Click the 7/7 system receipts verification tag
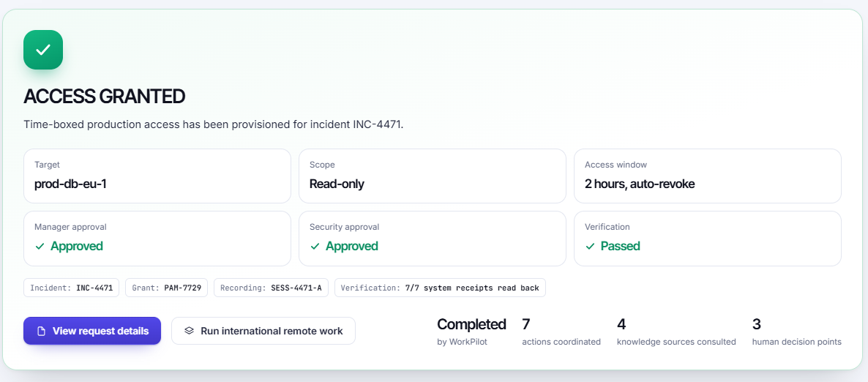 coord(440,288)
